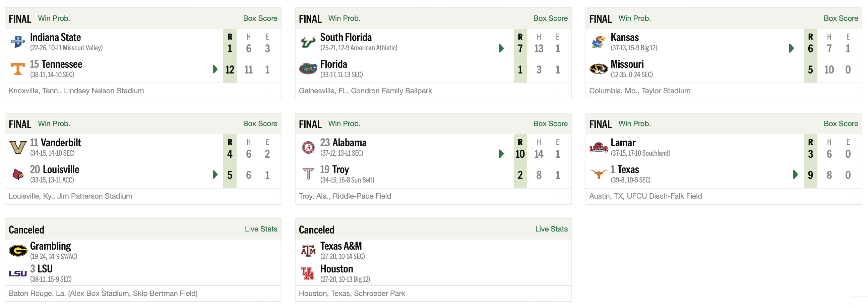
Task: Click the LSU purple logo
Action: tap(18, 273)
